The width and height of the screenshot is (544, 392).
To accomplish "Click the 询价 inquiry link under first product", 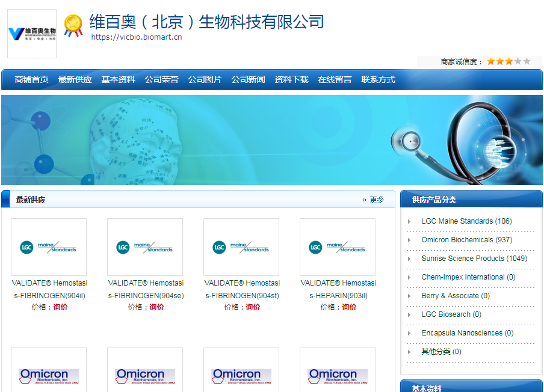I will [60, 307].
